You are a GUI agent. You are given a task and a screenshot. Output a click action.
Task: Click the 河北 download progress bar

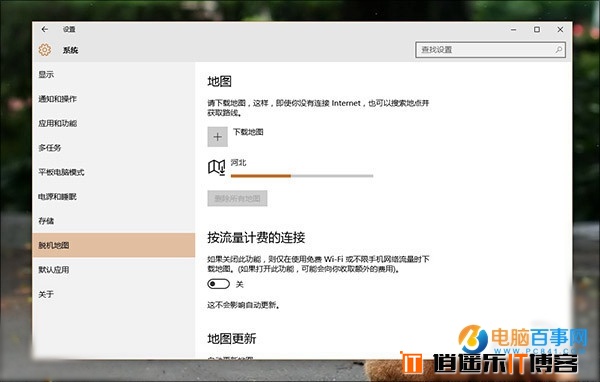click(x=302, y=176)
